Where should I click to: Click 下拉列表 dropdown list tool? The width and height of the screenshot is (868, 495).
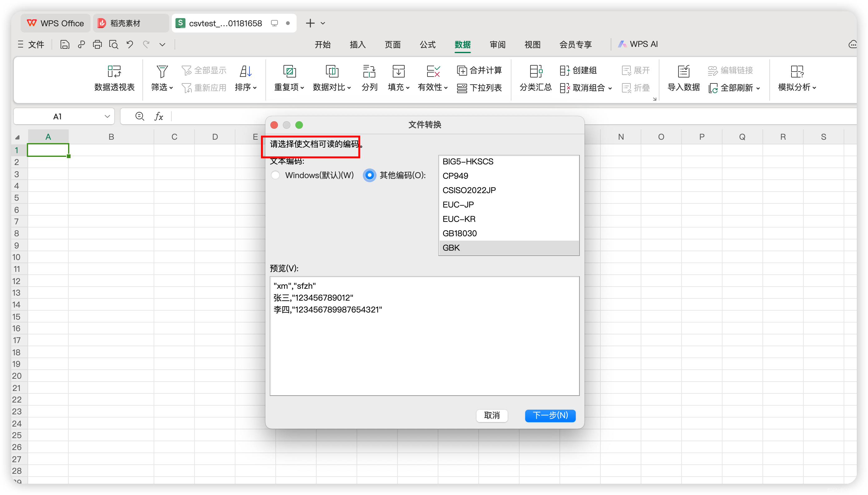(x=479, y=88)
